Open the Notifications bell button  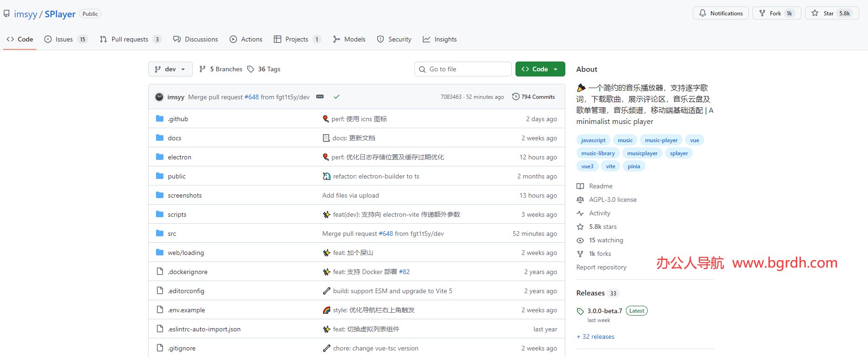(x=721, y=13)
